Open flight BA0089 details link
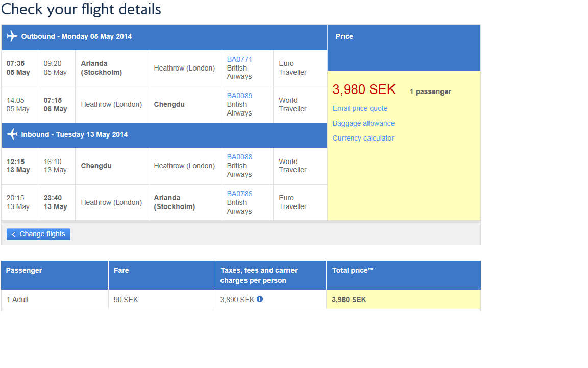Viewport: 588px width, 368px height. [x=239, y=96]
